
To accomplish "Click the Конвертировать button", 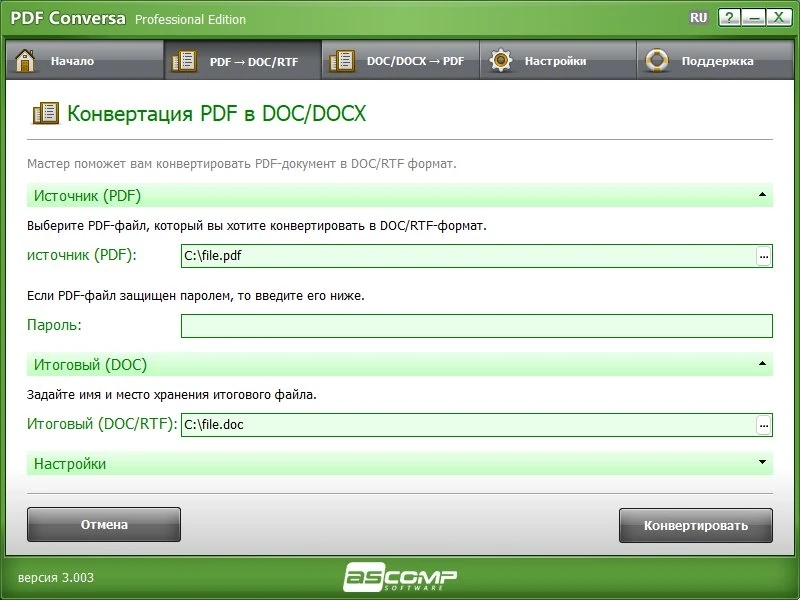I will coord(696,526).
